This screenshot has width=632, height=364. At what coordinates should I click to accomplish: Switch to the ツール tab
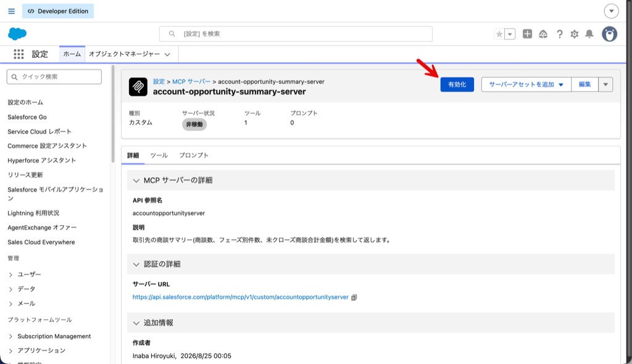coord(159,155)
